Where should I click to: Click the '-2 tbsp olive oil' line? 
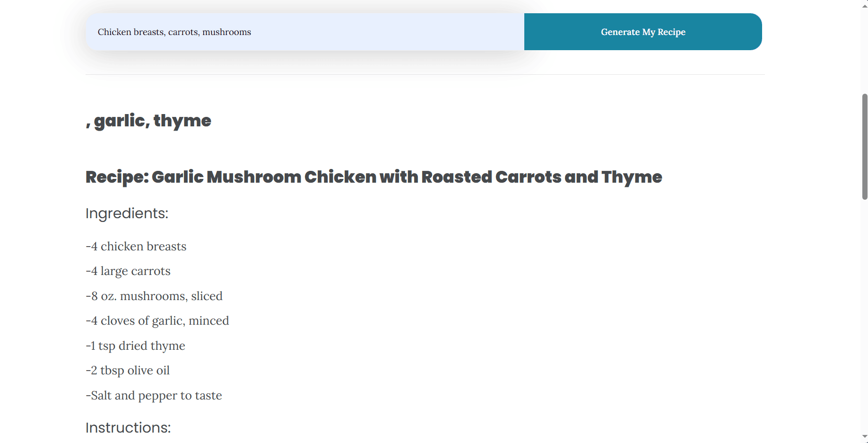tap(128, 370)
